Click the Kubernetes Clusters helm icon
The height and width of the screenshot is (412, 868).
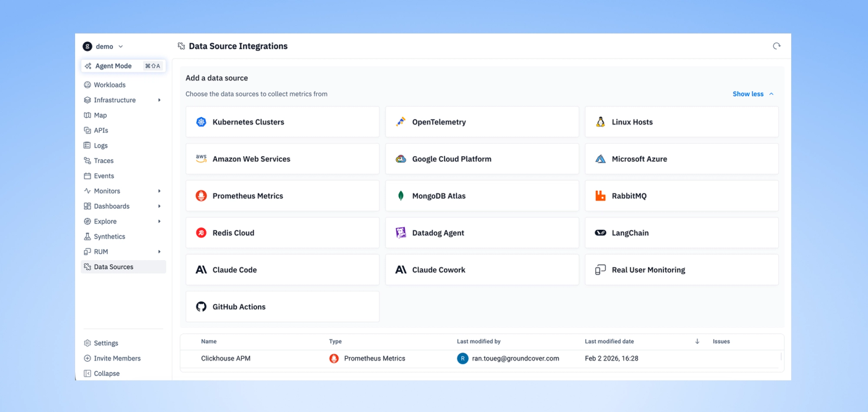click(x=201, y=122)
